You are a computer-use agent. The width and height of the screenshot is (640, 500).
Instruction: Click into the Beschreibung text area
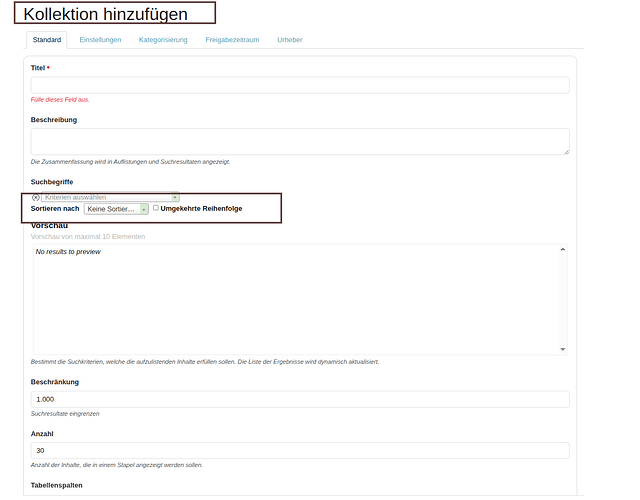pyautogui.click(x=300, y=141)
